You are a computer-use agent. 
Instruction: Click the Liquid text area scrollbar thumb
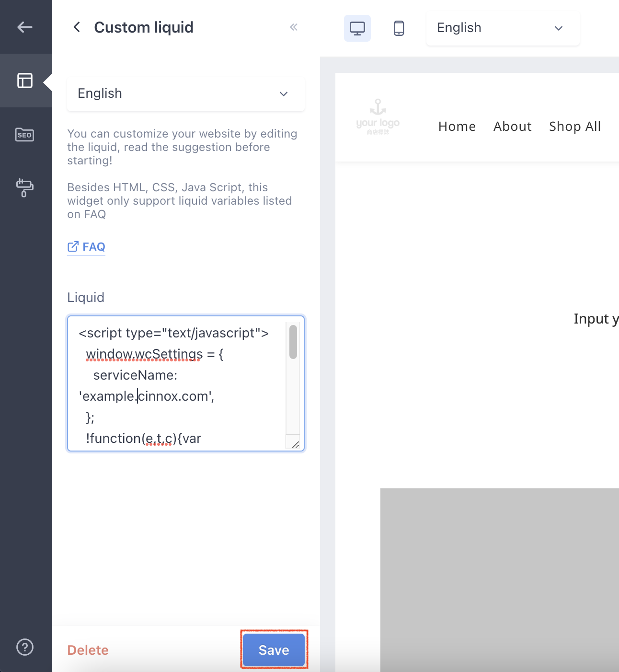tap(293, 342)
